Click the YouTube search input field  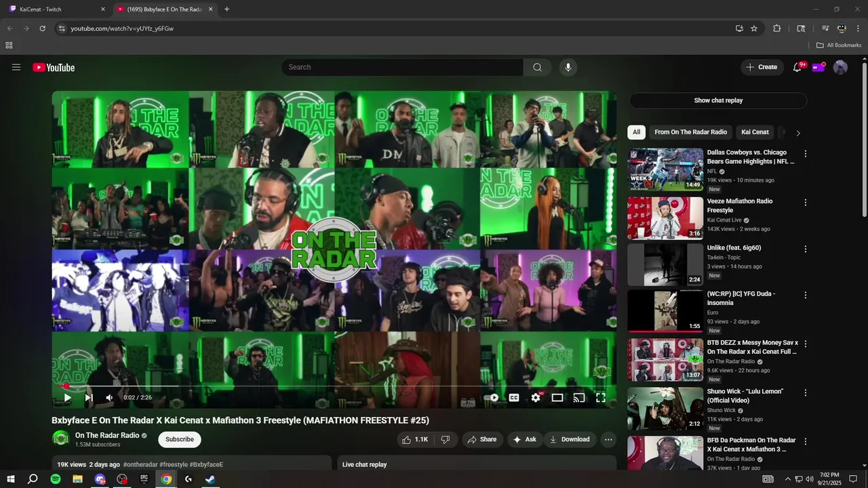tap(402, 67)
